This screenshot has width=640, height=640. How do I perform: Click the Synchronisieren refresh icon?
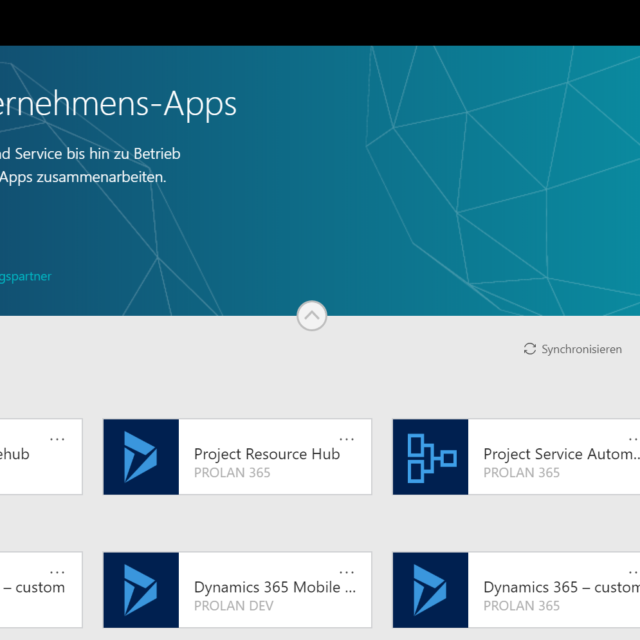[529, 349]
